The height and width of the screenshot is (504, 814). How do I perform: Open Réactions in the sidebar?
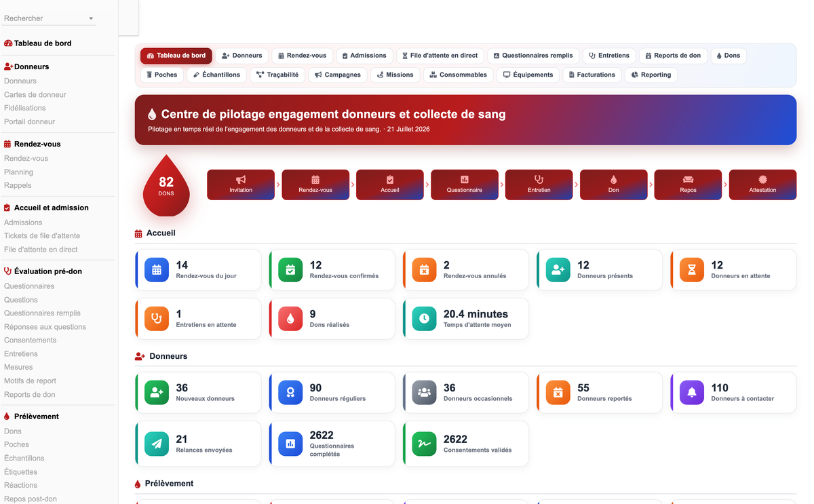pyautogui.click(x=21, y=485)
